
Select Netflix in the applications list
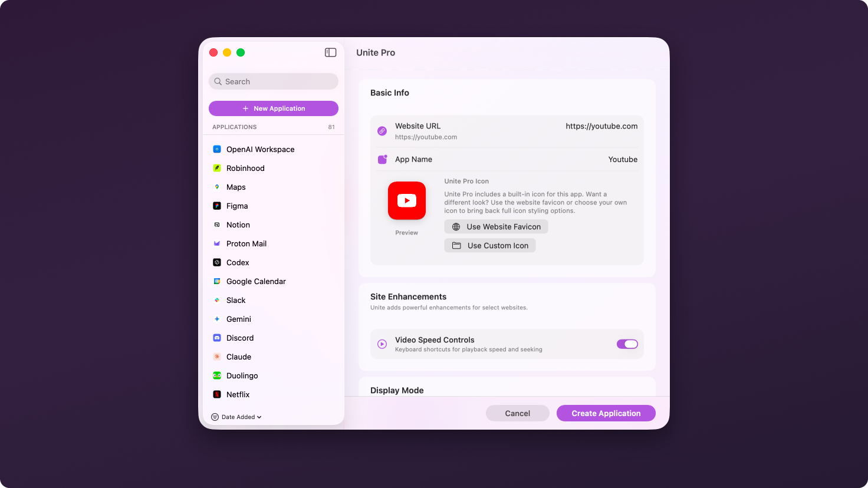coord(274,394)
